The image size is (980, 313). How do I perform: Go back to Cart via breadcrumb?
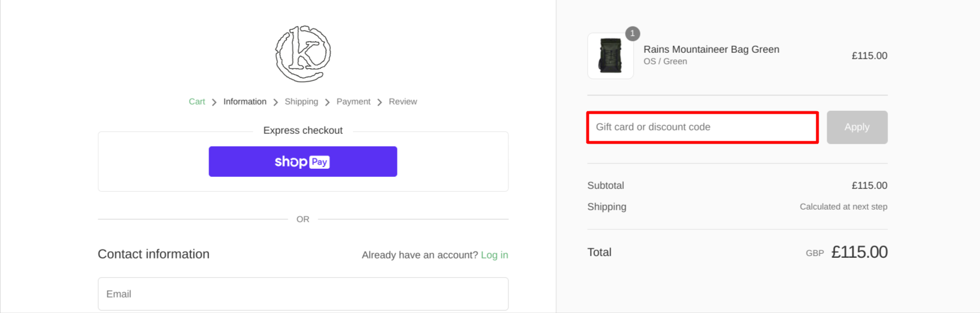pyautogui.click(x=196, y=102)
